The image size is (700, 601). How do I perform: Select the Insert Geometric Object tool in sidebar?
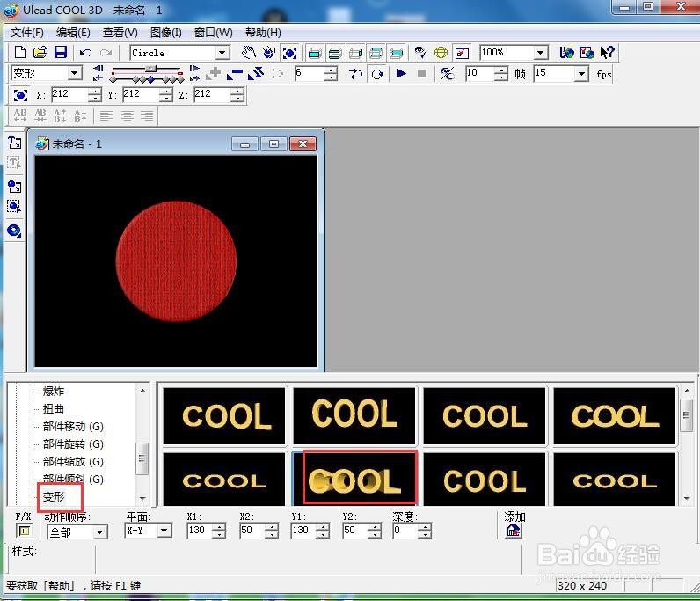click(14, 231)
